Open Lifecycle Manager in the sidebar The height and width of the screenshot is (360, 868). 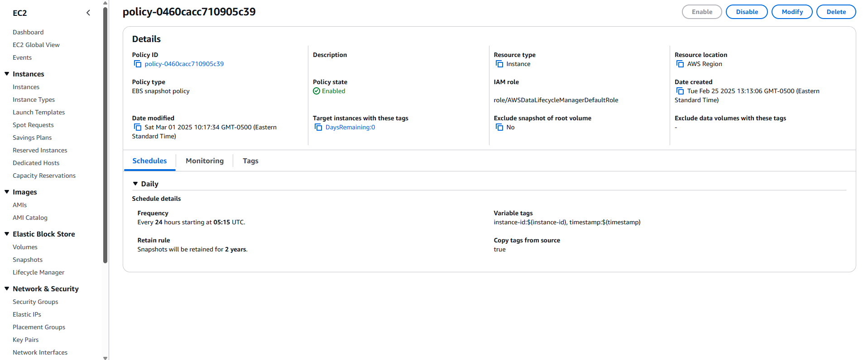point(38,272)
